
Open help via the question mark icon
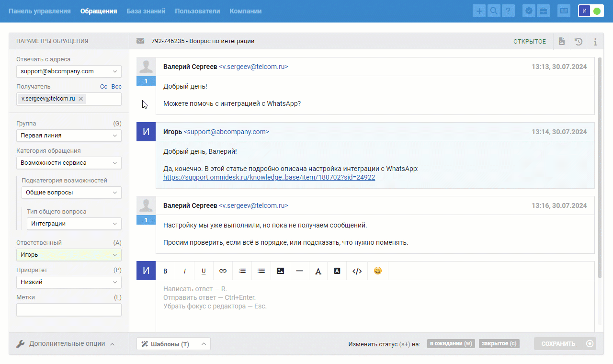508,11
